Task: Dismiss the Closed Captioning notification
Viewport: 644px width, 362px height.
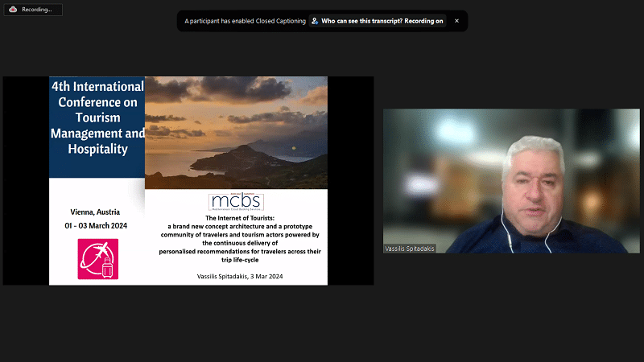Action: point(456,21)
